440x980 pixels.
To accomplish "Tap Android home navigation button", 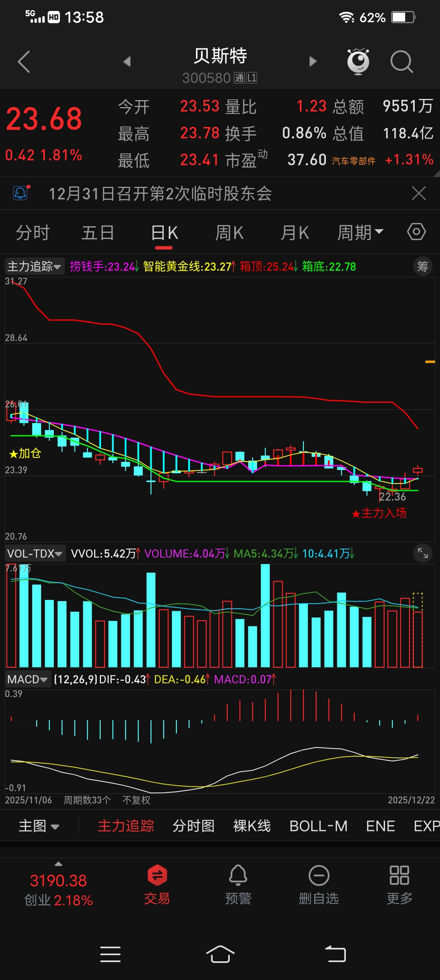I will point(220,954).
